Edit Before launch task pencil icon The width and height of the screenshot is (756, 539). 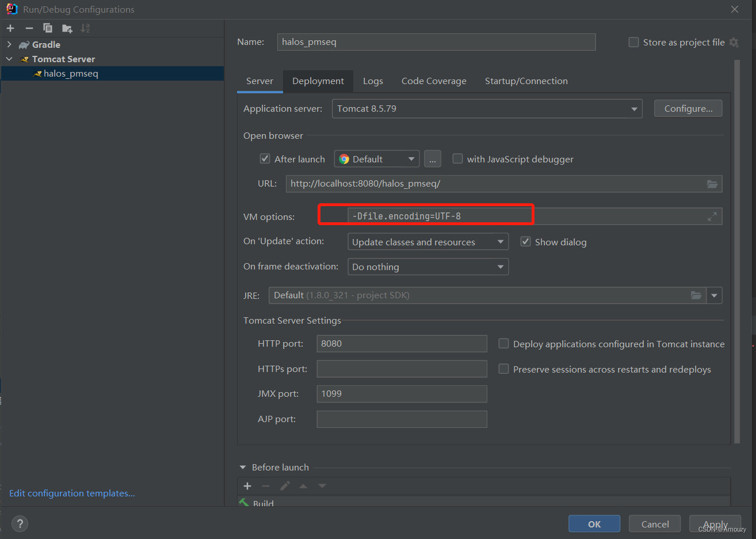click(x=285, y=486)
